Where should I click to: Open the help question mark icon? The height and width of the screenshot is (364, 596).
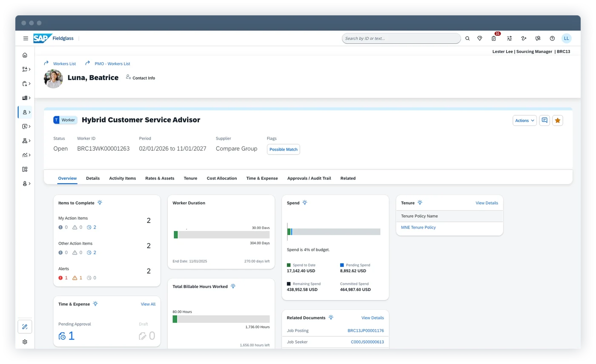[552, 38]
